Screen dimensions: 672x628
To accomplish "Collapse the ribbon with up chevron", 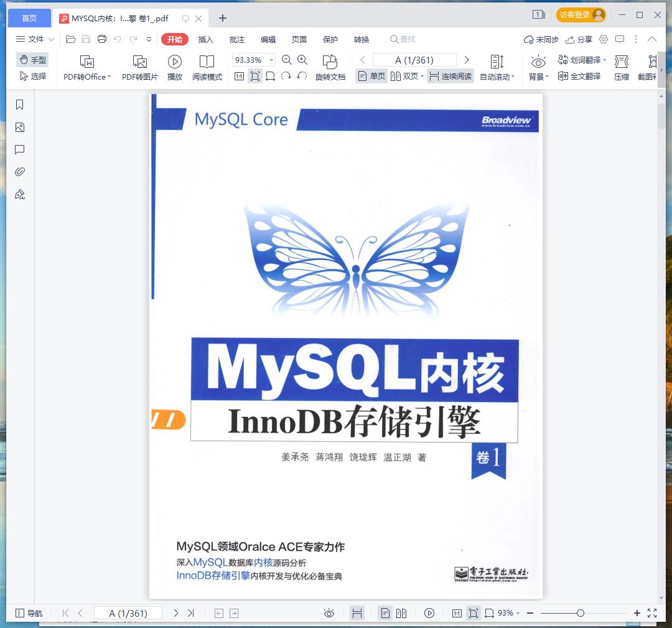I will [652, 39].
